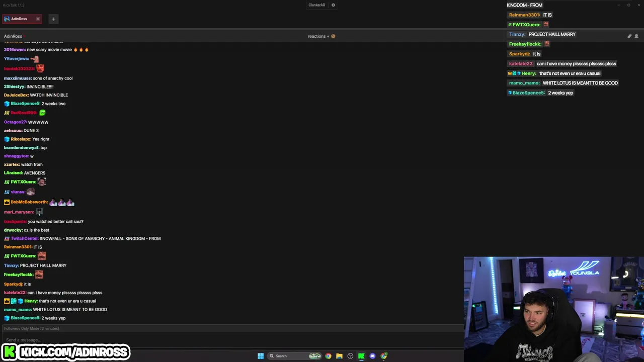Open the chatters user list icon
644x362 pixels.
[636, 36]
